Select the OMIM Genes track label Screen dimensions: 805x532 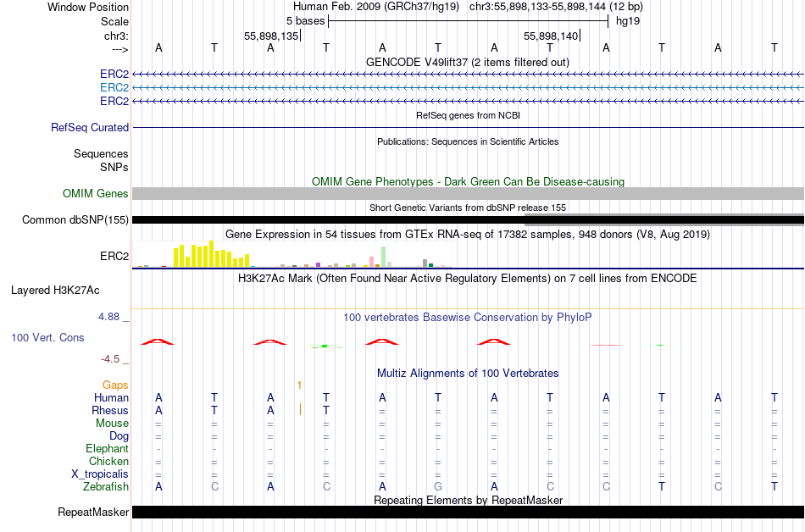(x=96, y=193)
